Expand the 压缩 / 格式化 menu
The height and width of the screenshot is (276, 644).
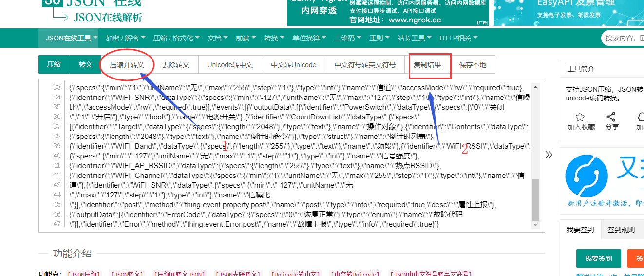coord(176,38)
